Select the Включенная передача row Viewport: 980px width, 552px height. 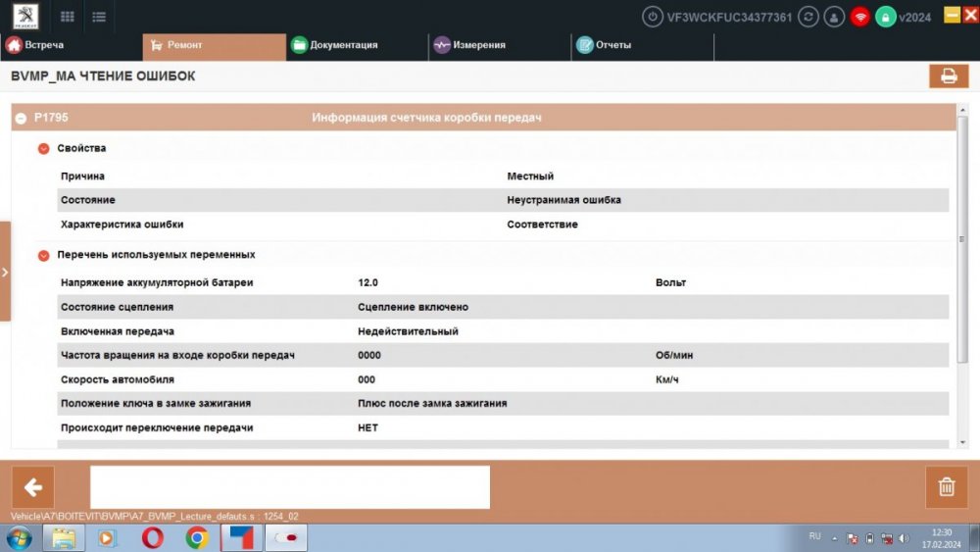pos(503,331)
